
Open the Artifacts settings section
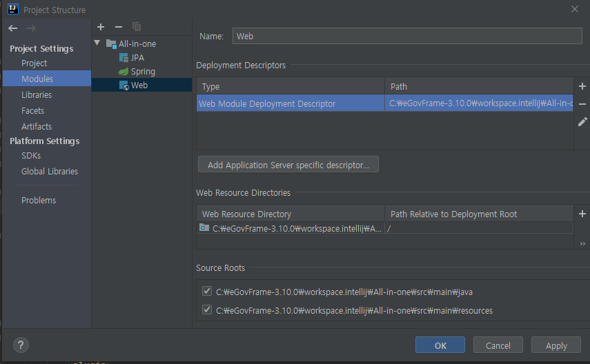point(37,127)
